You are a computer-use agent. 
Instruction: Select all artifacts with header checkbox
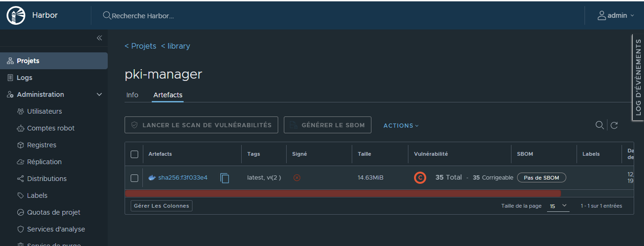(134, 154)
